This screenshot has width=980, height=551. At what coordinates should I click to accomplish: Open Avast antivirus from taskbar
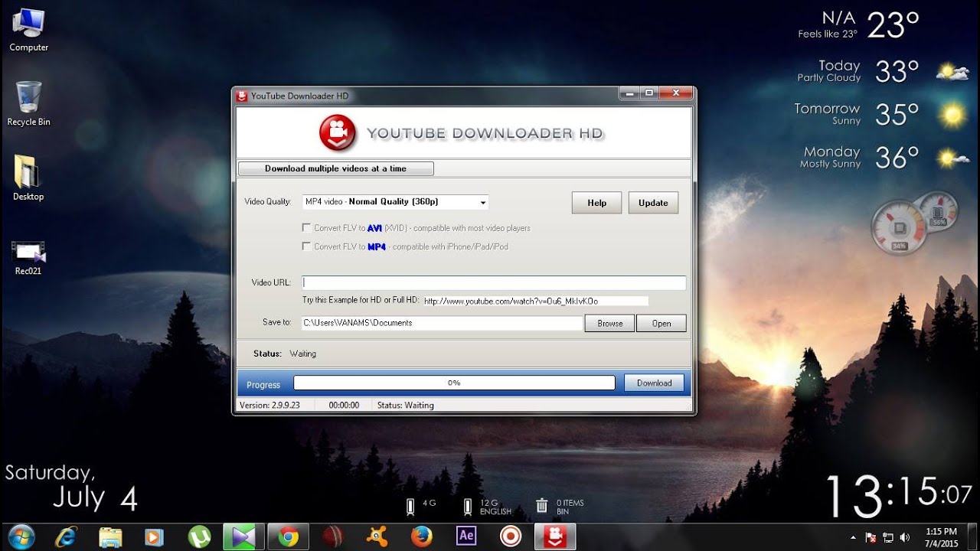click(377, 537)
